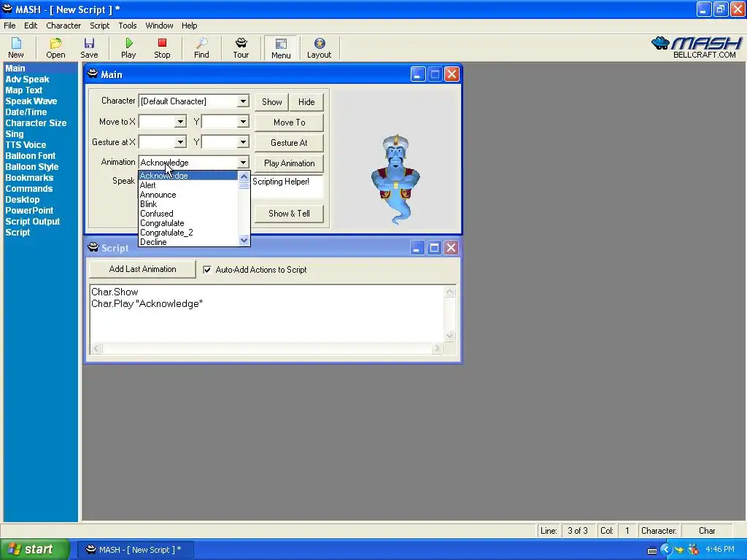Viewport: 747px width, 560px height.
Task: Click right arrow of script horizontal scrollbar
Action: click(436, 349)
